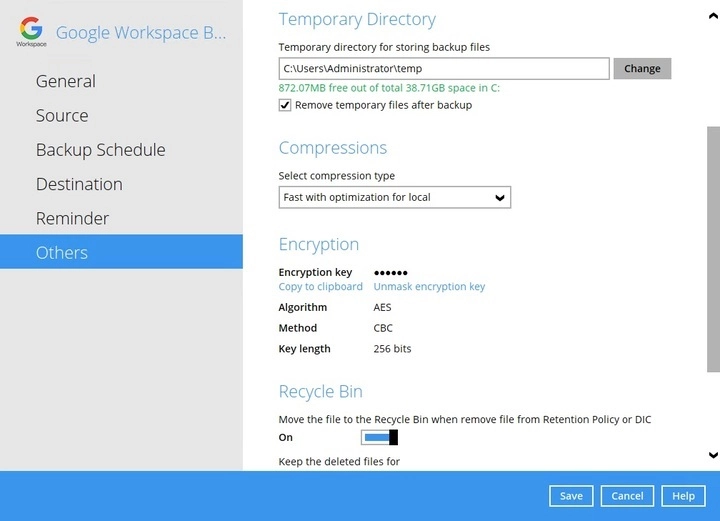720x521 pixels.
Task: Click scroll up arrow at top right
Action: [x=712, y=15]
